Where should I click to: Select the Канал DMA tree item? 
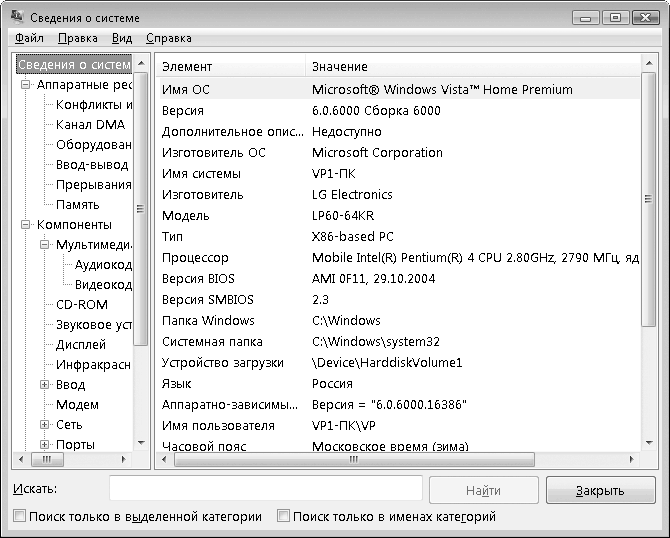(90, 125)
